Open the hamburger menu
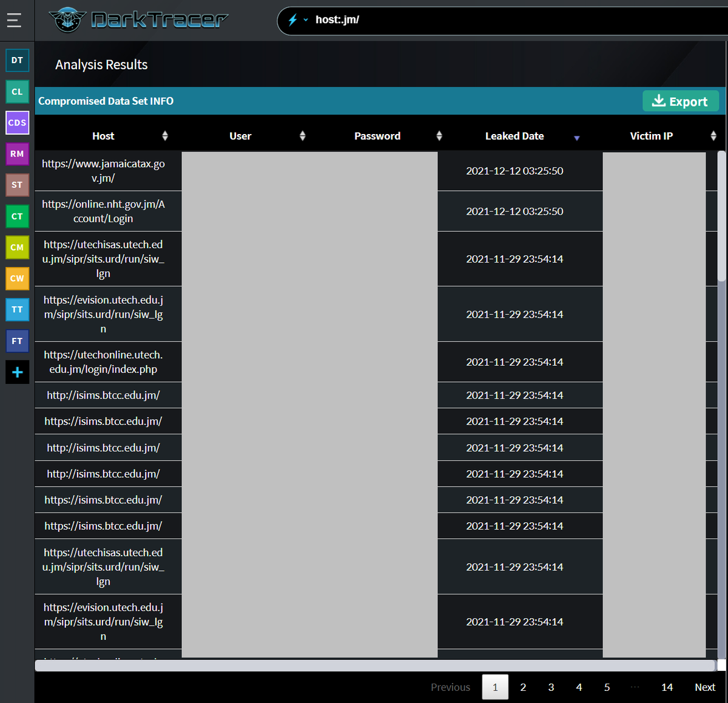 (14, 20)
